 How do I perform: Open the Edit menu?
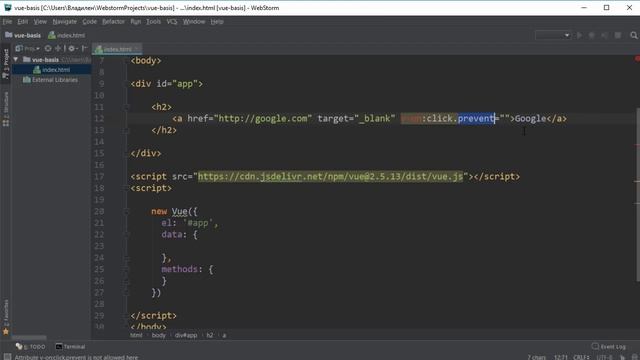(x=22, y=22)
